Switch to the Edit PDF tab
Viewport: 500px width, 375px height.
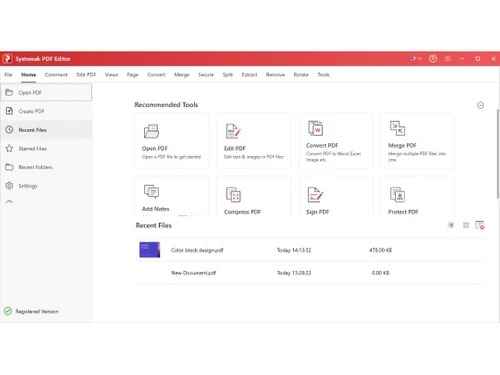(86, 75)
